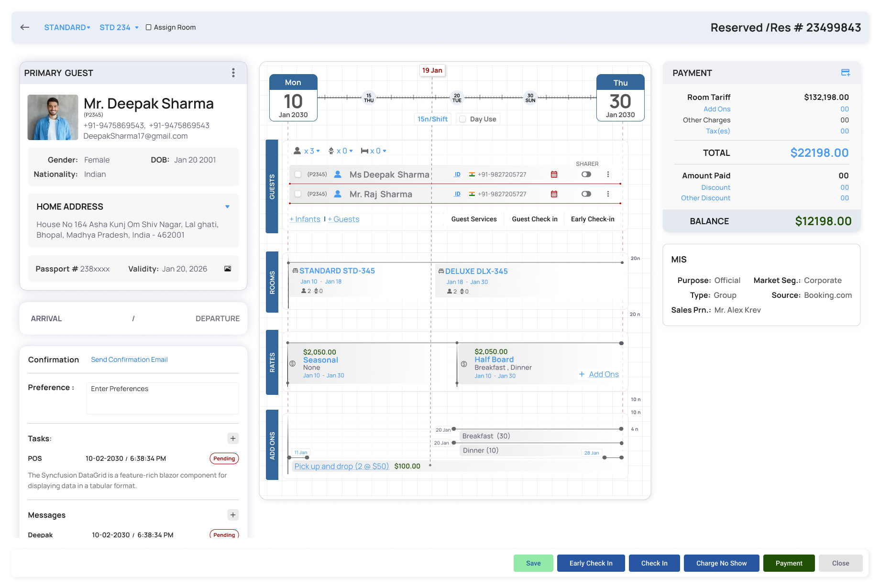Click Send Confirmation Email link

coord(129,359)
